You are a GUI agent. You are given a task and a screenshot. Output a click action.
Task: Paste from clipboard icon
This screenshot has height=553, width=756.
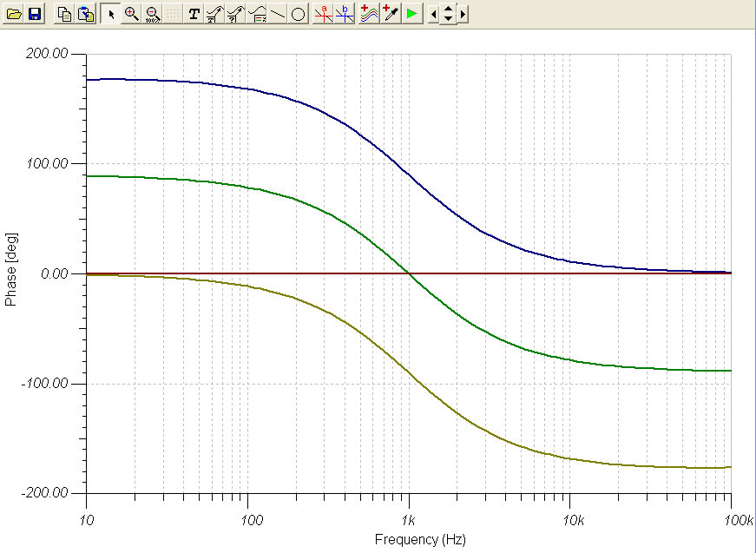[x=86, y=14]
